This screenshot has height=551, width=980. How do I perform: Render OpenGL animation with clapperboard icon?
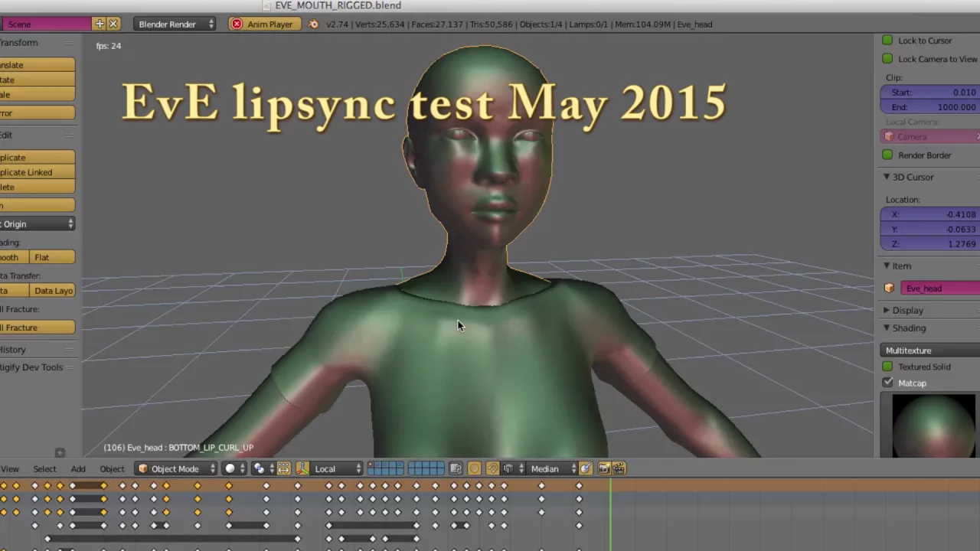[x=619, y=468]
